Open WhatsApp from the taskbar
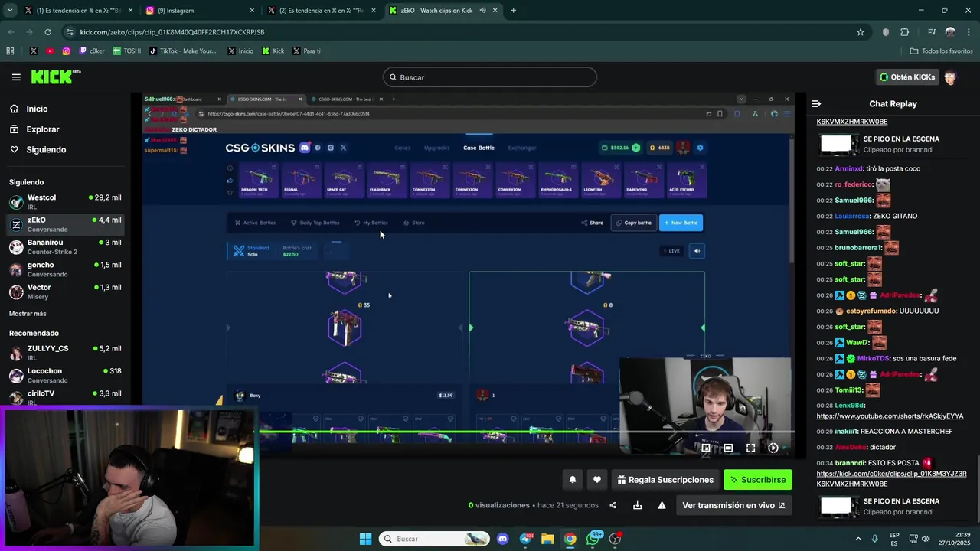 click(593, 539)
